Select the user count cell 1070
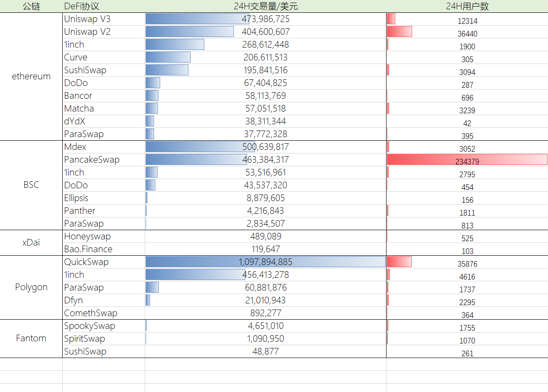 467,339
